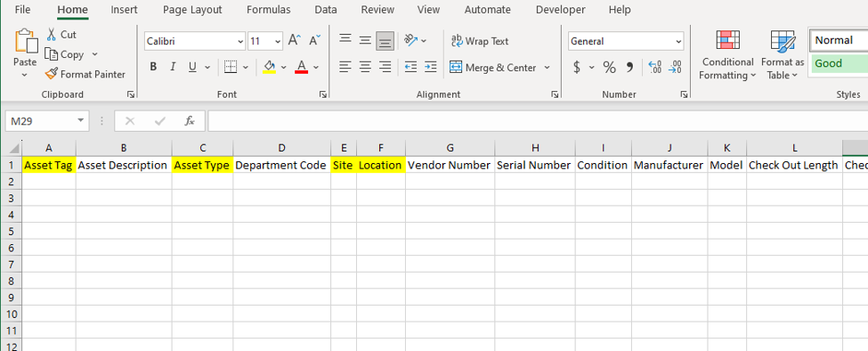868x351 pixels.
Task: Open Alignment settings dialog launcher
Action: [555, 94]
